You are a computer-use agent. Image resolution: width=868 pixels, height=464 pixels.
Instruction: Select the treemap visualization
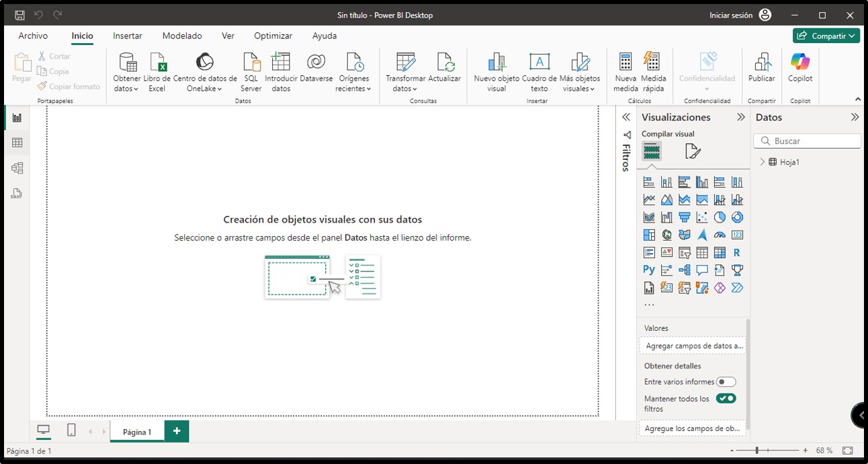(649, 235)
